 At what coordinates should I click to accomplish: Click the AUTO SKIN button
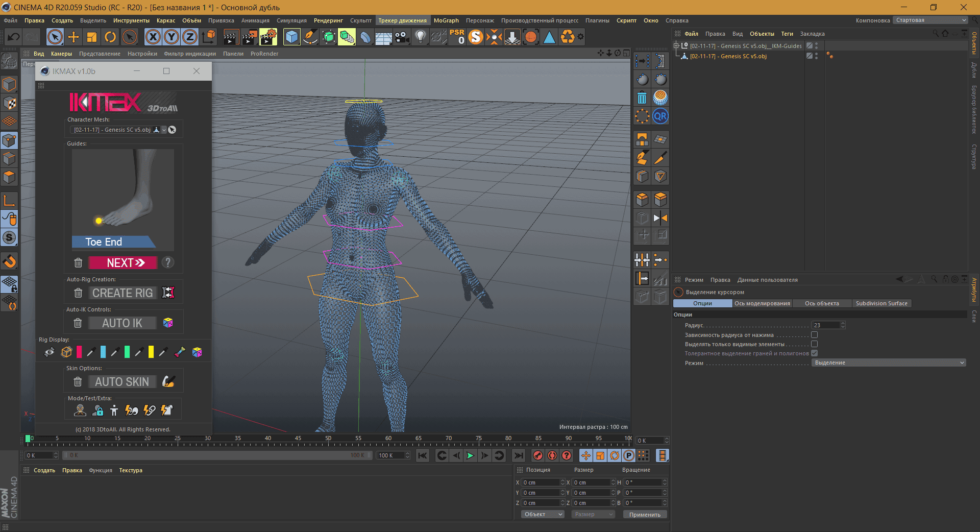coord(122,382)
